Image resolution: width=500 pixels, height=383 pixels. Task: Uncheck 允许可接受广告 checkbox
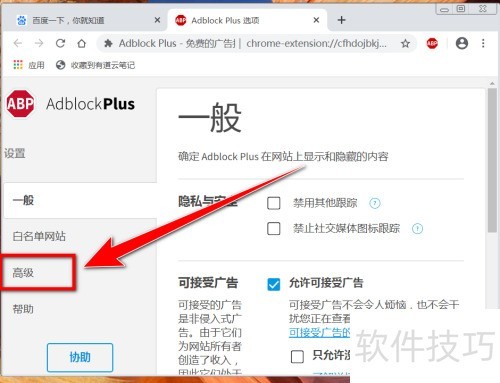click(x=274, y=284)
